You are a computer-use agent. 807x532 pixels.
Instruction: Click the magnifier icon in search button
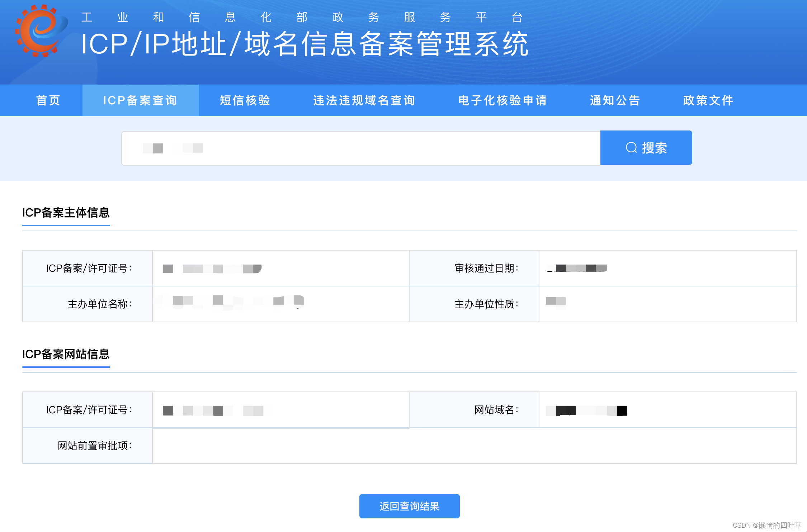coord(631,148)
